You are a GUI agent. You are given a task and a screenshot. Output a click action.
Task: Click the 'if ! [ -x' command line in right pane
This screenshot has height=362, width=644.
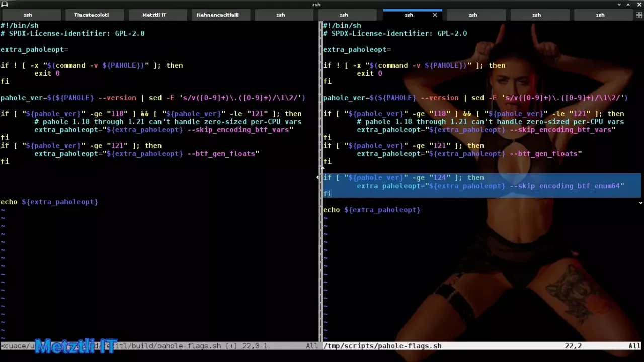[x=414, y=65]
